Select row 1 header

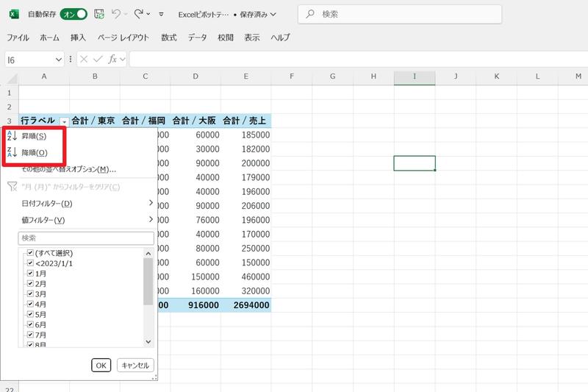(x=10, y=93)
